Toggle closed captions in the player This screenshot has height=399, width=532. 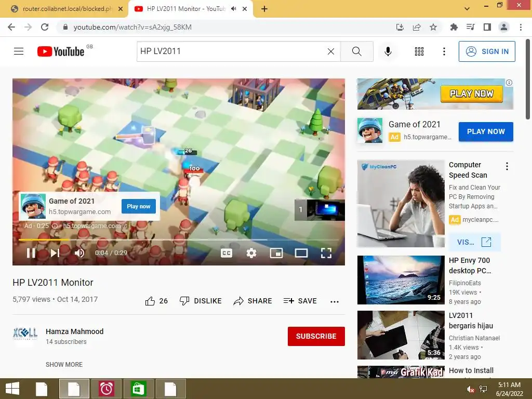point(227,253)
